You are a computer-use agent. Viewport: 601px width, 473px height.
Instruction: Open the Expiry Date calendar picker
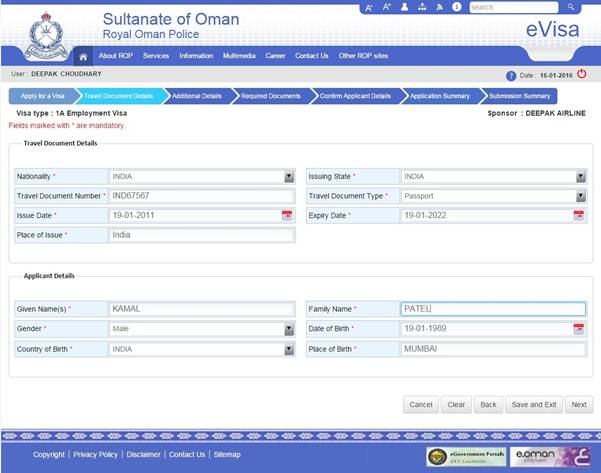point(579,215)
